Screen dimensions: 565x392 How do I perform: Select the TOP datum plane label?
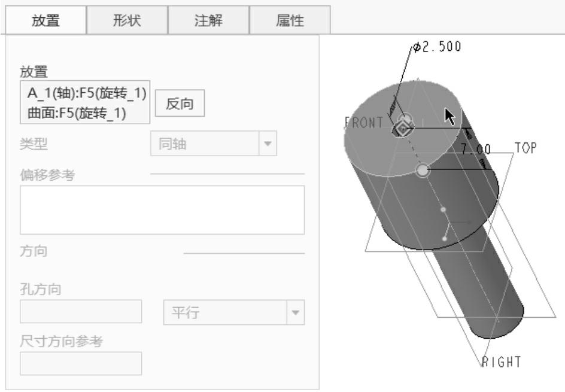click(x=525, y=148)
